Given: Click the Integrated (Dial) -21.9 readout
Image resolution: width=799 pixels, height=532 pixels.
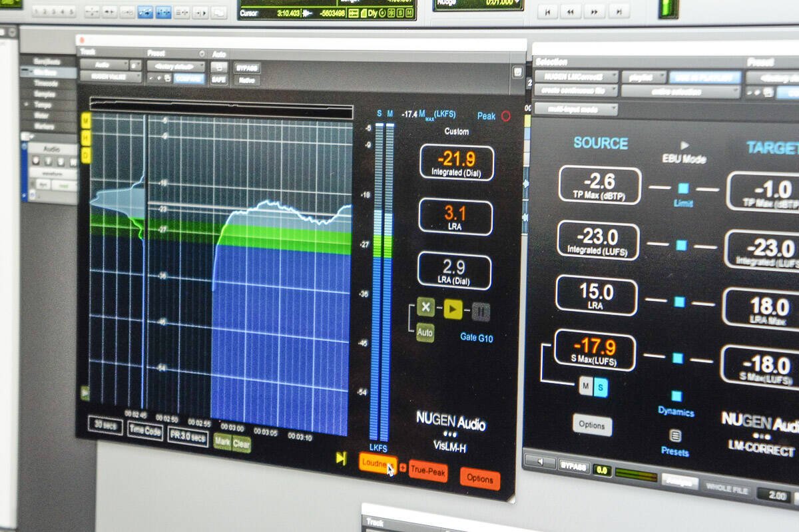Looking at the screenshot, I should [457, 162].
